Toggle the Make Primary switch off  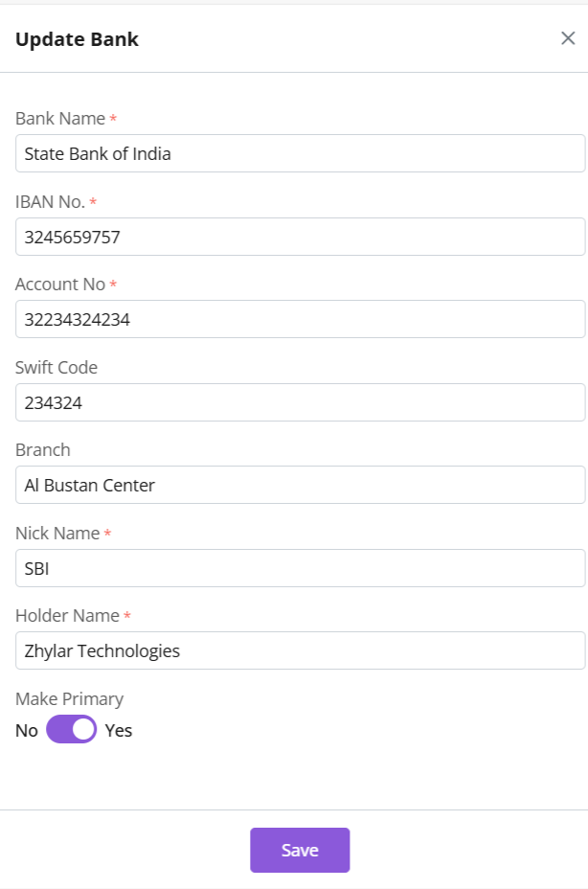[x=72, y=730]
